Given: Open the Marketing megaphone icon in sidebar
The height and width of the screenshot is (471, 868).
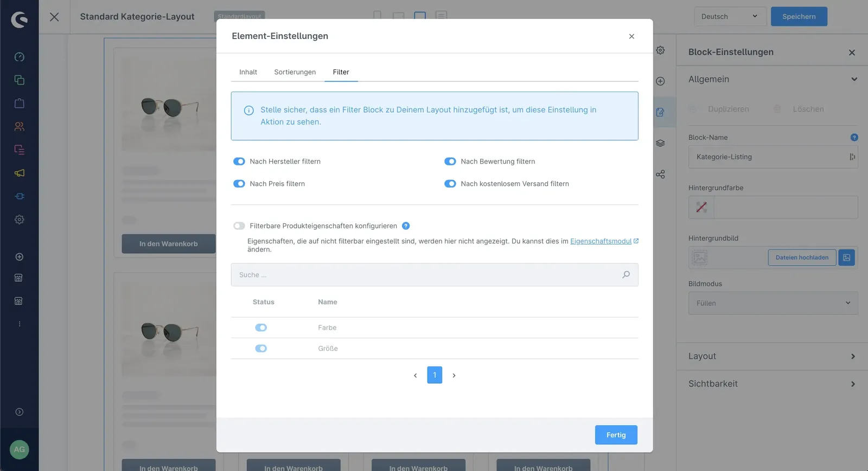Looking at the screenshot, I should point(20,173).
